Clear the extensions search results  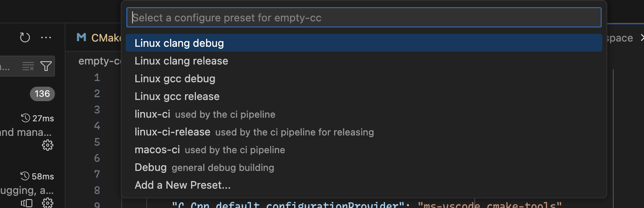pos(28,66)
